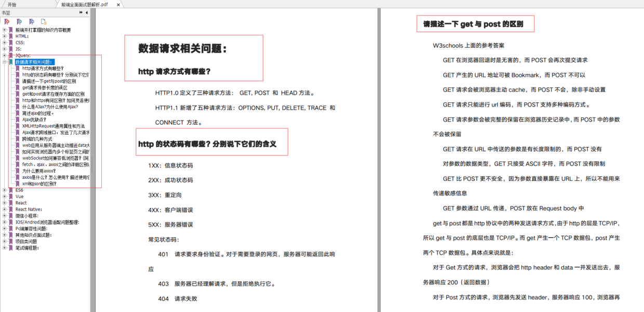Image resolution: width=644 pixels, height=312 pixels.
Task: Click the heading 请描述一下 get 与 post 的区别
Action: pos(473,24)
